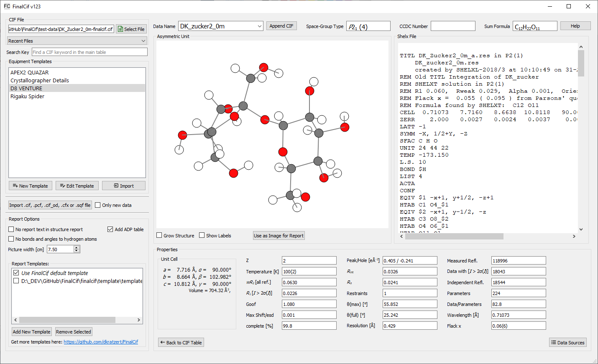The width and height of the screenshot is (598, 364).
Task: Enable Grow Structure checkbox
Action: (x=159, y=236)
